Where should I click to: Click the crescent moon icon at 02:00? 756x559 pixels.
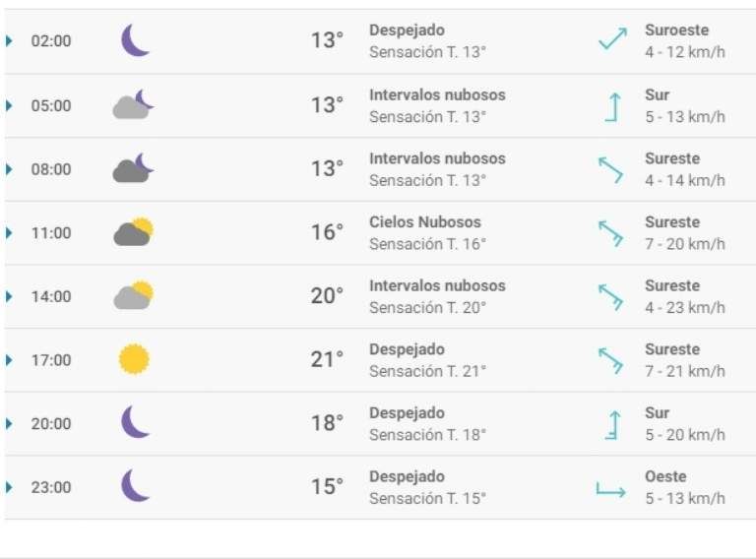pyautogui.click(x=135, y=41)
